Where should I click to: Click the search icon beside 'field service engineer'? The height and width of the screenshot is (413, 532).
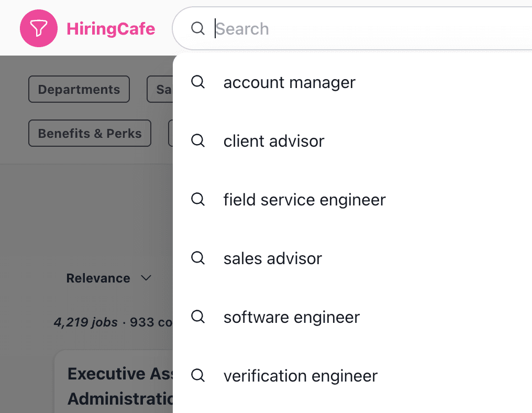(x=198, y=199)
